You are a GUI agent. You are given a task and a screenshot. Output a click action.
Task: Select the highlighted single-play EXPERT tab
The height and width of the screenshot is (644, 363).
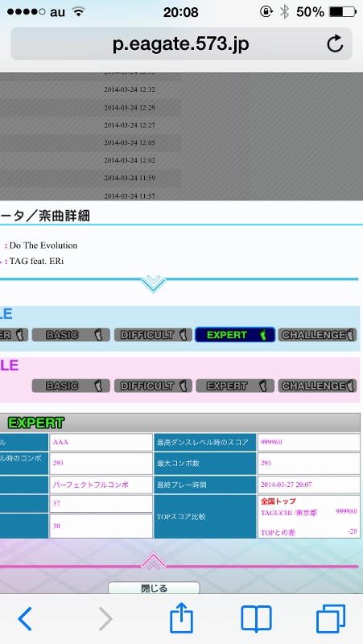click(235, 335)
